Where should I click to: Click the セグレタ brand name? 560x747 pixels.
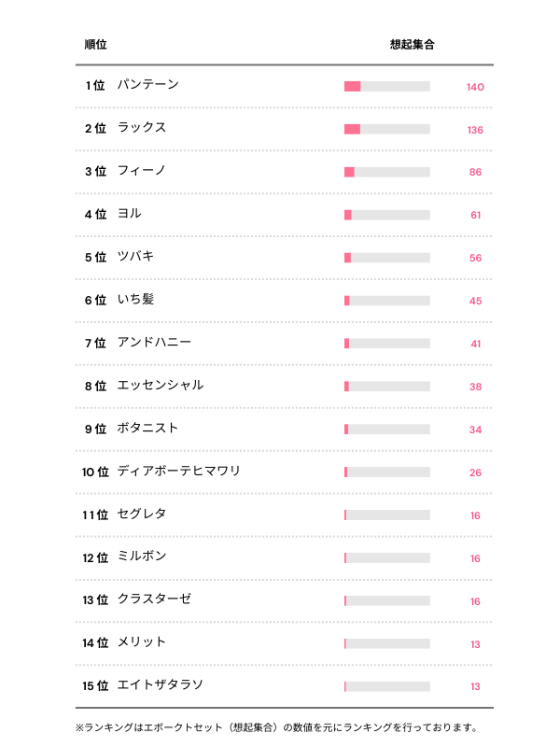[142, 514]
